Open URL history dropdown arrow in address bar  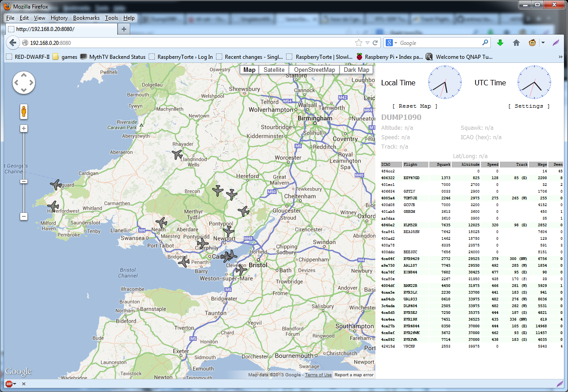click(x=367, y=43)
